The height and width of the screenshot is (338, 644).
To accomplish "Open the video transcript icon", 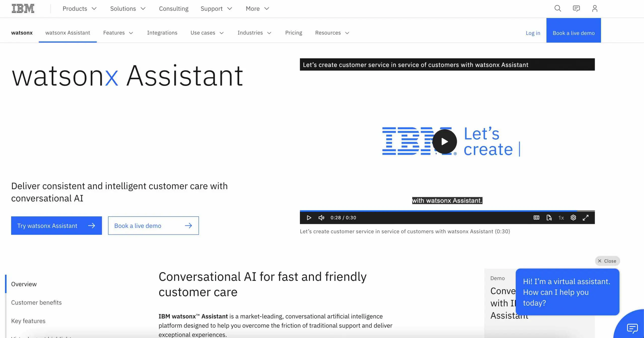I will (x=549, y=218).
